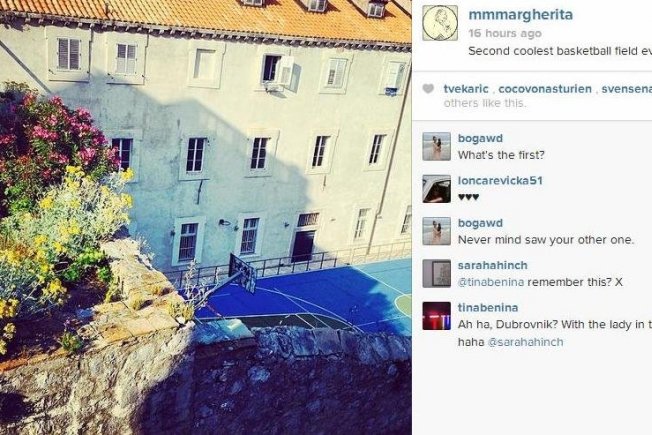Open @sarahahinch mention in tinabenina's comment
This screenshot has width=652, height=435.
coord(525,342)
